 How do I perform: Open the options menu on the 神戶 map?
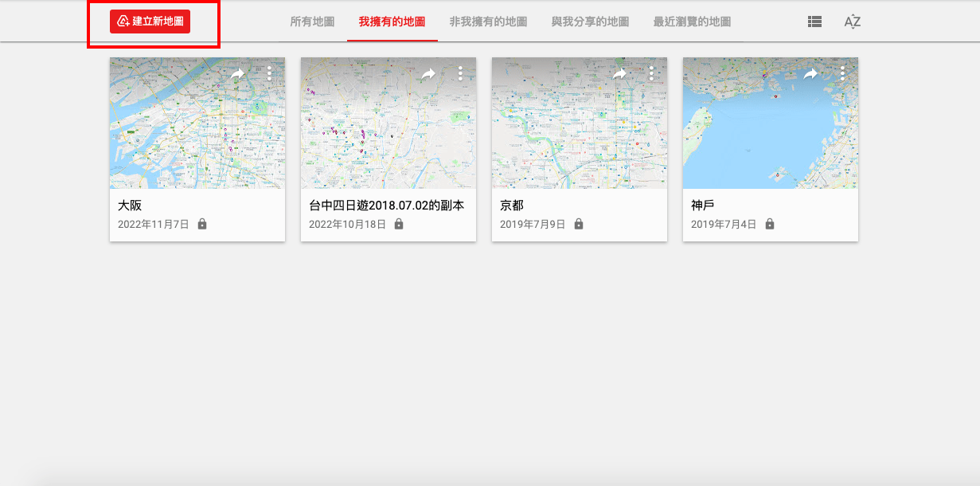[x=841, y=73]
